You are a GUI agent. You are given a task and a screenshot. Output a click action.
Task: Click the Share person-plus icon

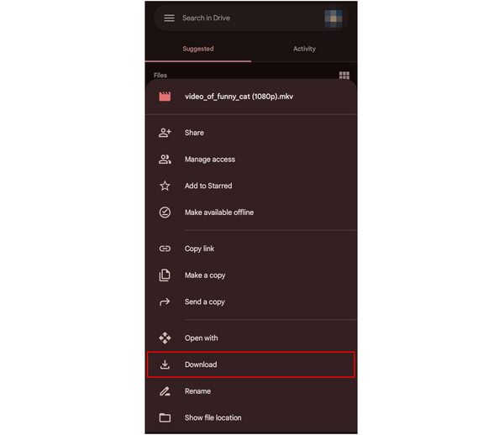165,133
